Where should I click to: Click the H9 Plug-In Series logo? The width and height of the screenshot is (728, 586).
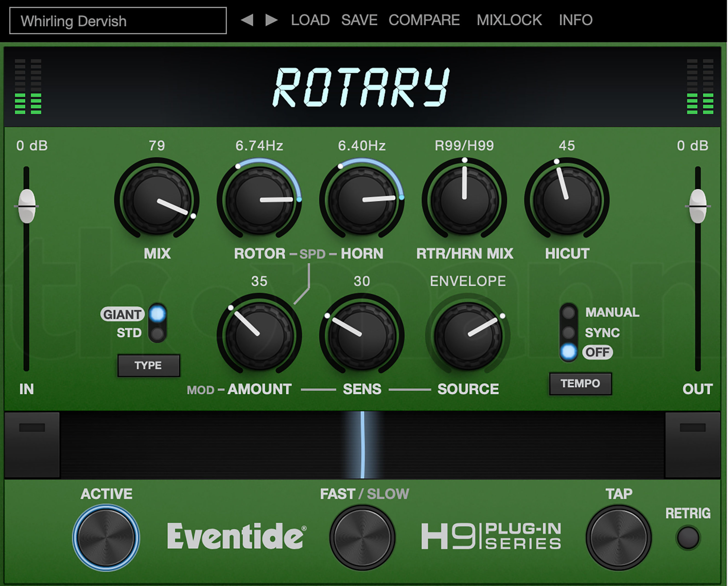coord(491,536)
